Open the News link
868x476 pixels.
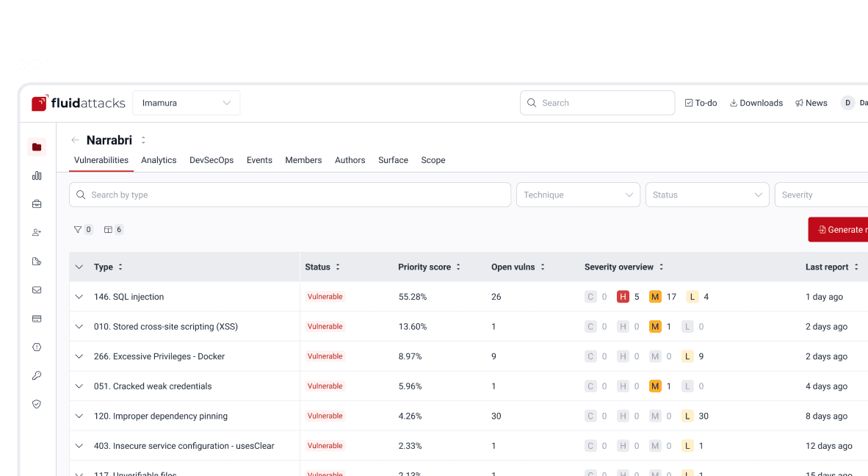point(811,103)
